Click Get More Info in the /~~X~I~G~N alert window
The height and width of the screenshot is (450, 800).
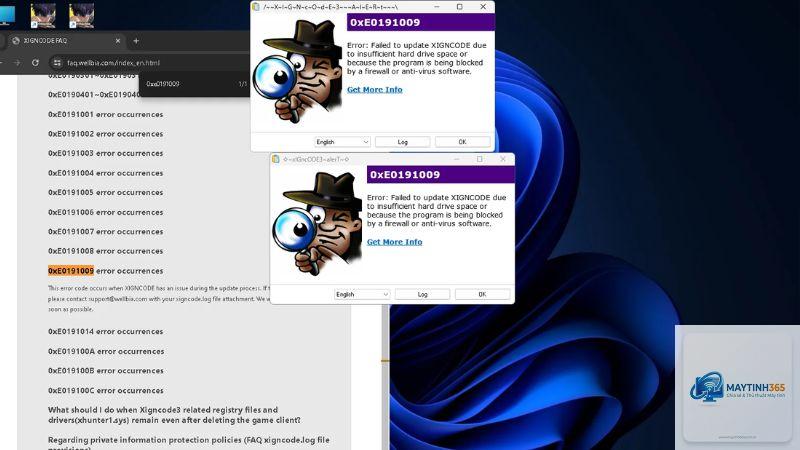pyautogui.click(x=374, y=90)
